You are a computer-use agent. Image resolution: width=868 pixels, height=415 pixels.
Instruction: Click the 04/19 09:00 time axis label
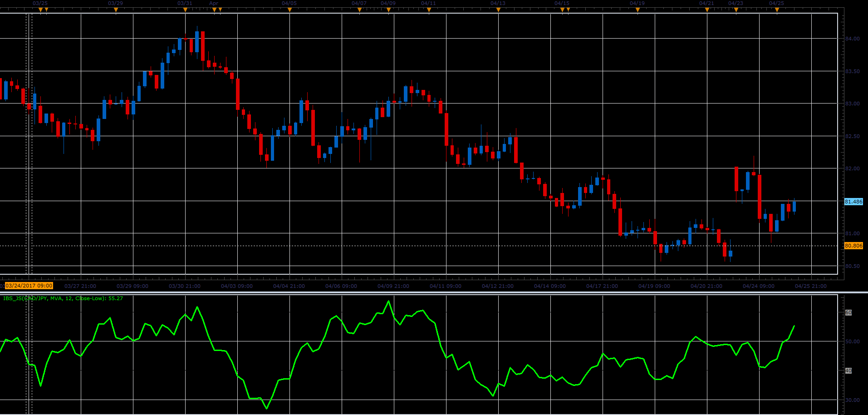click(x=654, y=286)
